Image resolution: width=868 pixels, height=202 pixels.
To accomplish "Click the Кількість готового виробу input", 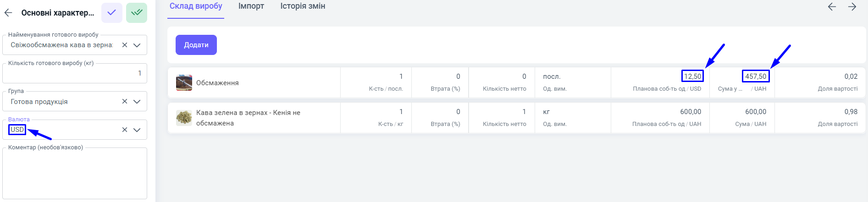I will tap(74, 73).
